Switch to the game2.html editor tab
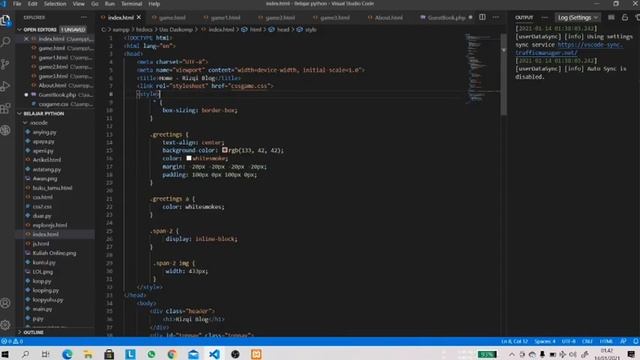 coord(280,18)
